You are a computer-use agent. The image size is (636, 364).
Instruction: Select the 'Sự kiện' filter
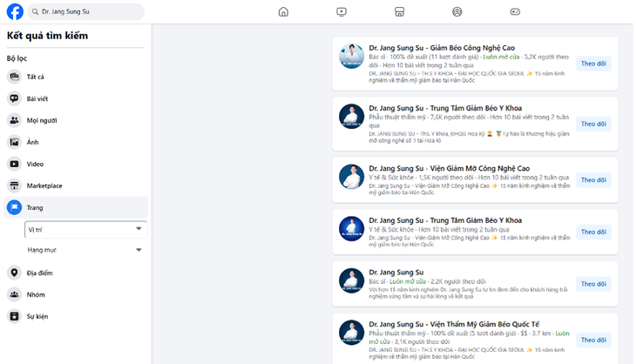point(76,317)
